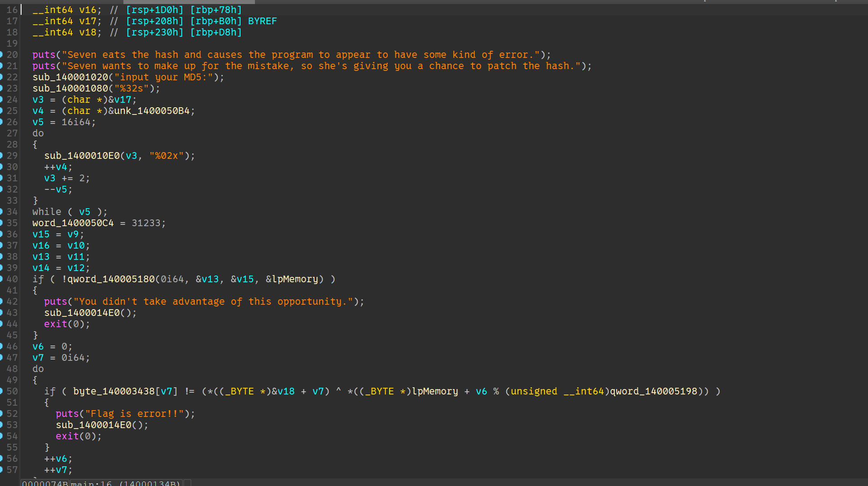
Task: Toggle breakpoint dot on line 29
Action: (1, 156)
